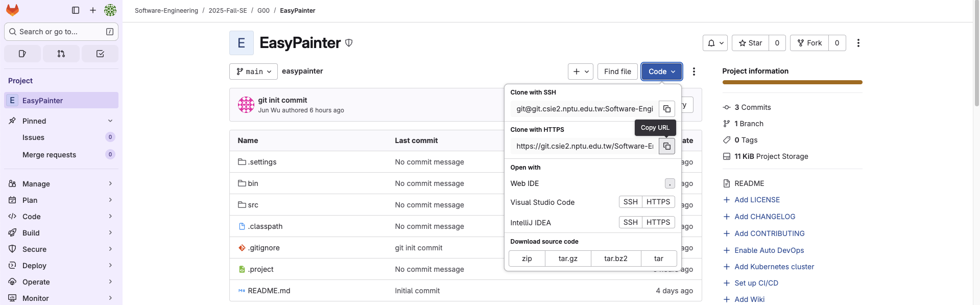
Task: Star the EasyPainter project
Action: coord(750,43)
